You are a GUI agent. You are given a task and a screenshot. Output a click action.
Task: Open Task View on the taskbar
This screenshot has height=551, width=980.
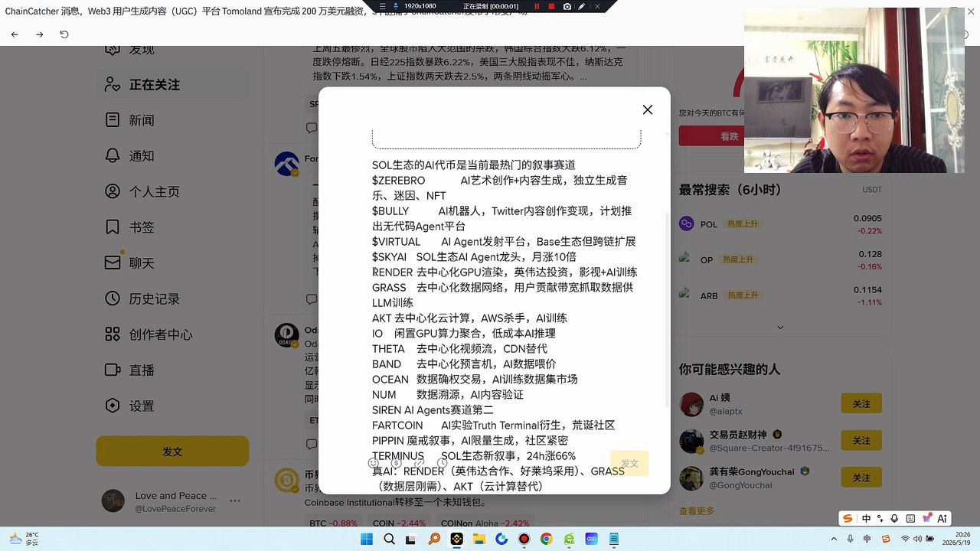coord(411,539)
